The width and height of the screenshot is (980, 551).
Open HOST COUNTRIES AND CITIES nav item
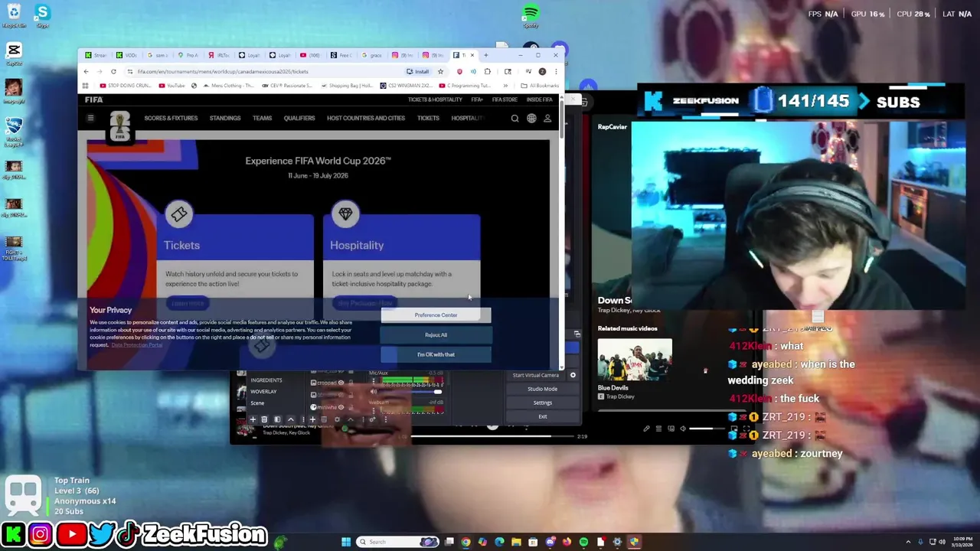[x=366, y=119]
